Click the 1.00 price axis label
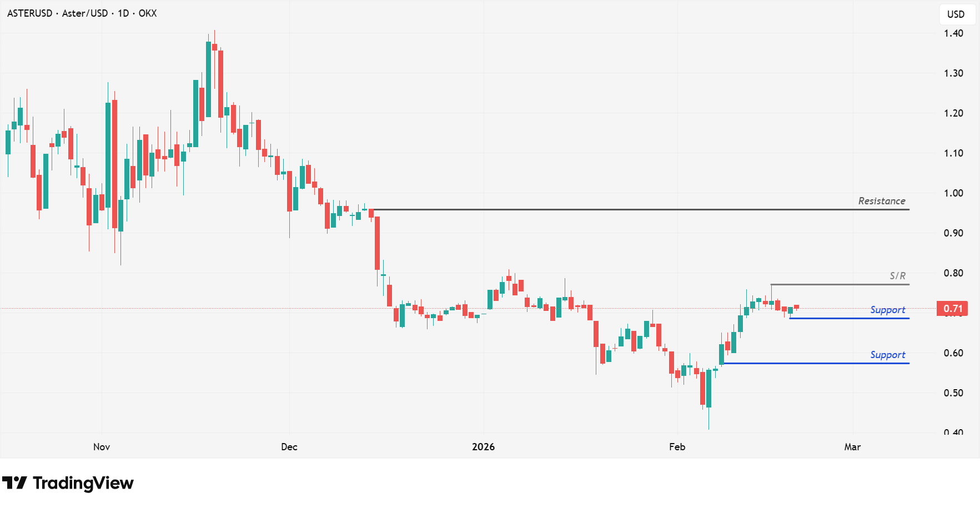Screen dimensions: 980x508 tap(953, 193)
